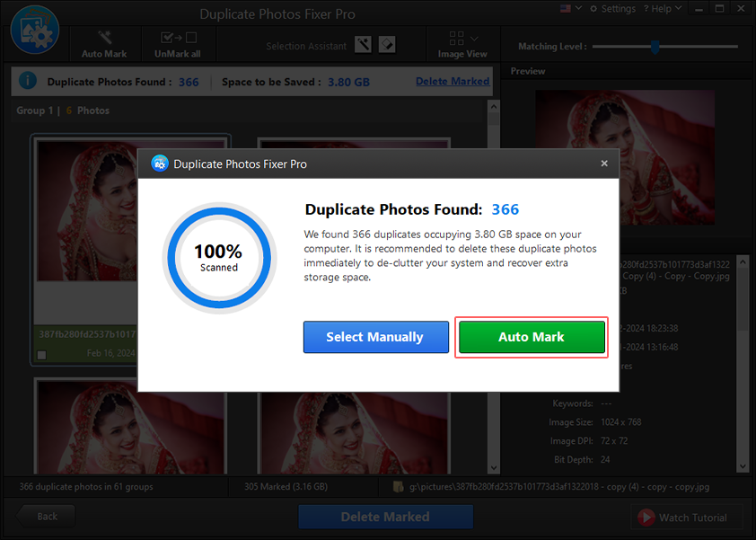Click the green Auto Mark button in dialog

(x=532, y=337)
